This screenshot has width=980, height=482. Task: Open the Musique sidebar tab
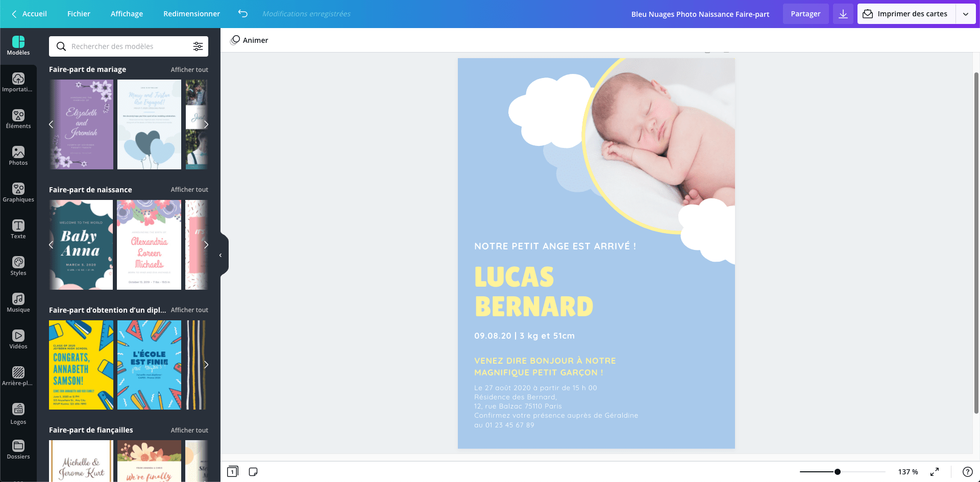point(18,303)
